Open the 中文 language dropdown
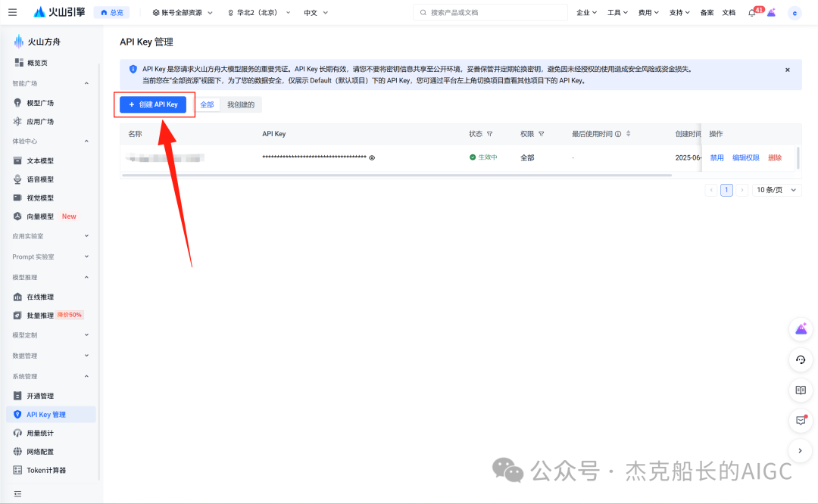Screen dimensions: 818x504 (x=316, y=13)
